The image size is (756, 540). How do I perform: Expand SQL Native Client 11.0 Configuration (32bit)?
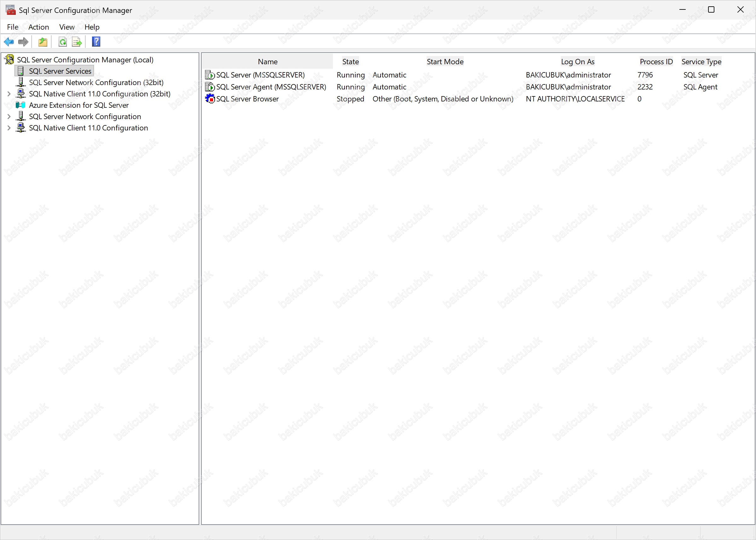pyautogui.click(x=9, y=94)
